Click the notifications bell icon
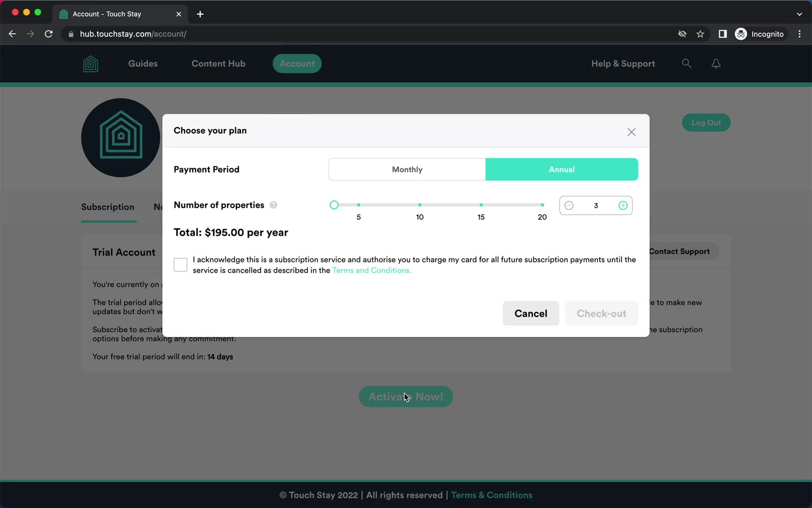The height and width of the screenshot is (508, 812). tap(716, 63)
